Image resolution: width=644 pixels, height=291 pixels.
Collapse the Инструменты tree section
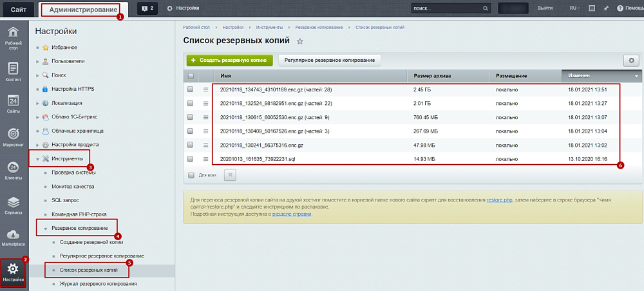(x=38, y=158)
